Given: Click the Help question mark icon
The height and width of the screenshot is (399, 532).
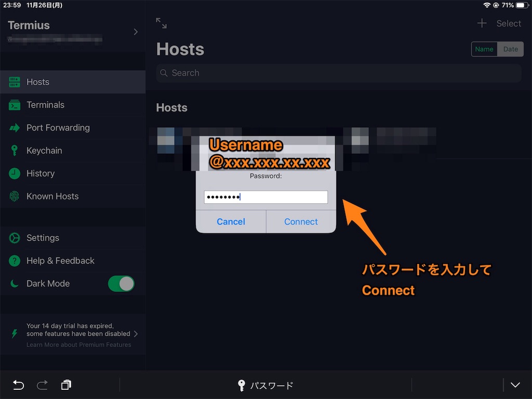Looking at the screenshot, I should pos(14,261).
